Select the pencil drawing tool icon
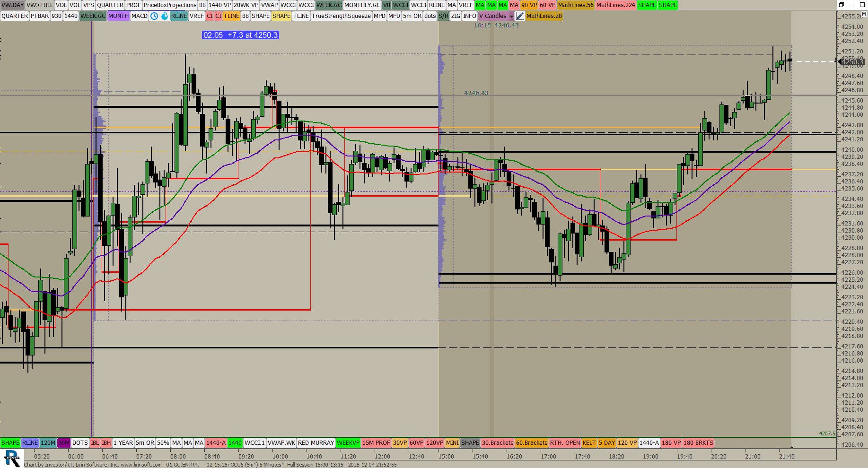 click(x=520, y=16)
